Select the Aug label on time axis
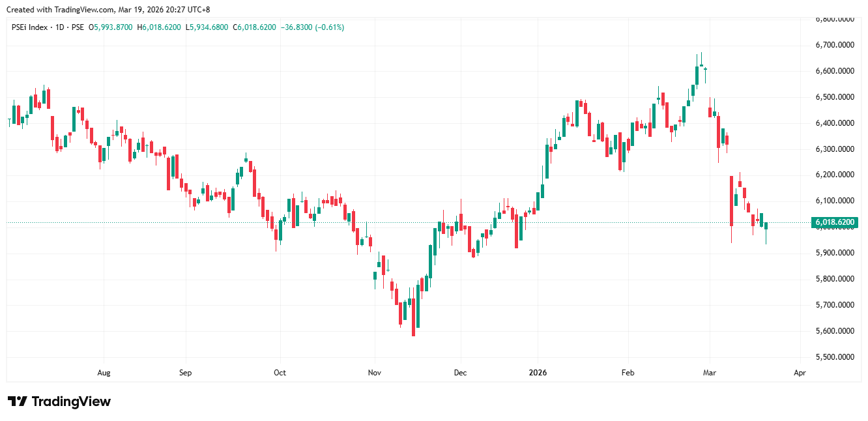The image size is (868, 421). (x=104, y=373)
